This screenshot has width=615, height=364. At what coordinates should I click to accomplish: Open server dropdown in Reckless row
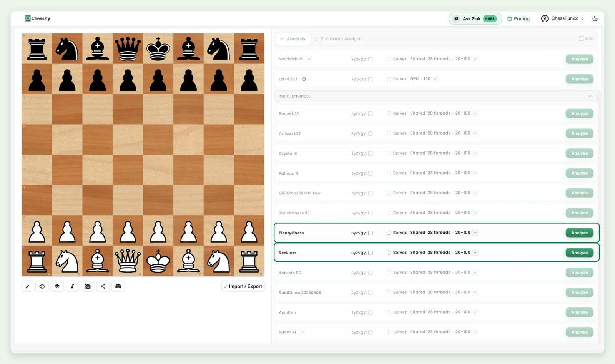tap(475, 253)
